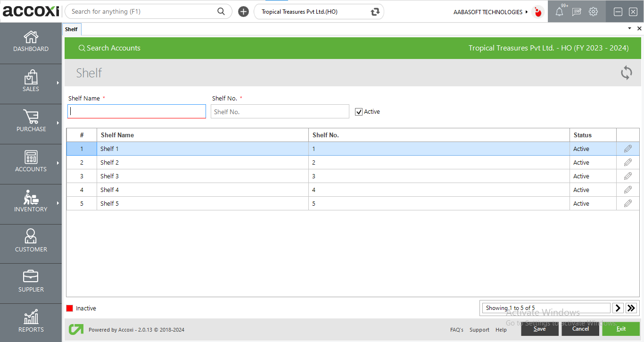Focus the Shelf No. input field

point(280,112)
